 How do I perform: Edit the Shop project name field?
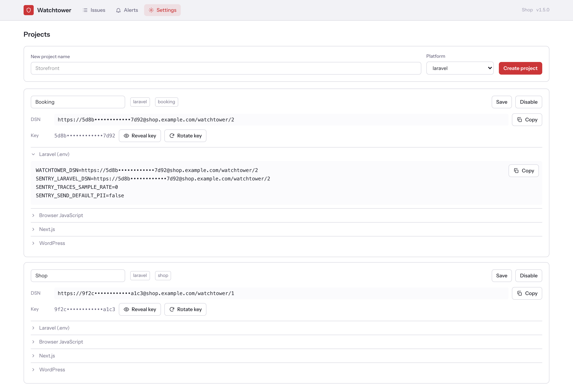click(78, 276)
